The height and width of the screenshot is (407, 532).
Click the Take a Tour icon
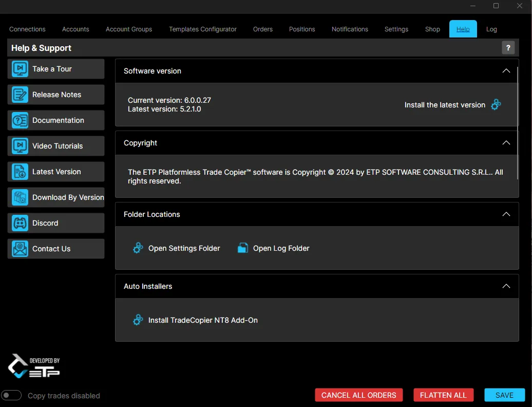tap(20, 69)
